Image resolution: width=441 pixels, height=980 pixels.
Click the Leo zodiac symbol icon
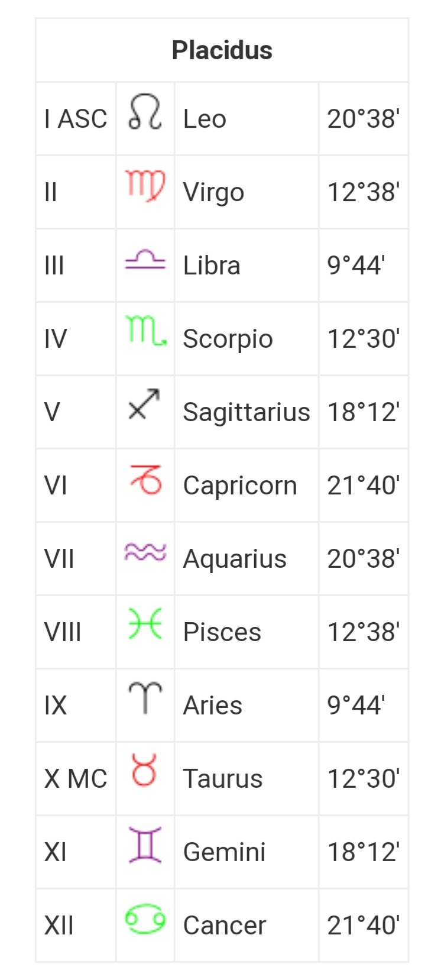pyautogui.click(x=145, y=111)
